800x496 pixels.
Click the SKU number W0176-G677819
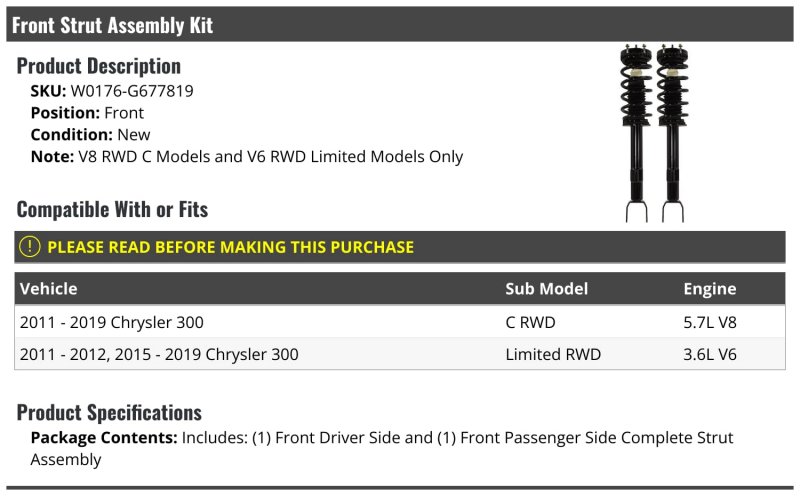132,91
